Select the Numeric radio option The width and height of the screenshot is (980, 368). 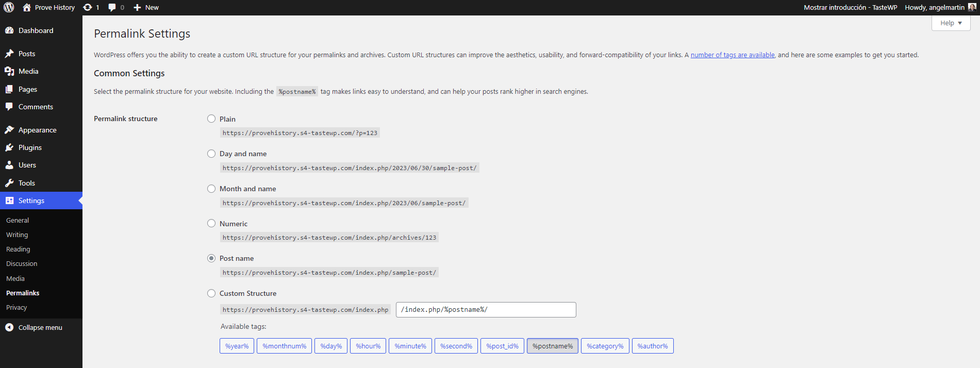click(211, 223)
